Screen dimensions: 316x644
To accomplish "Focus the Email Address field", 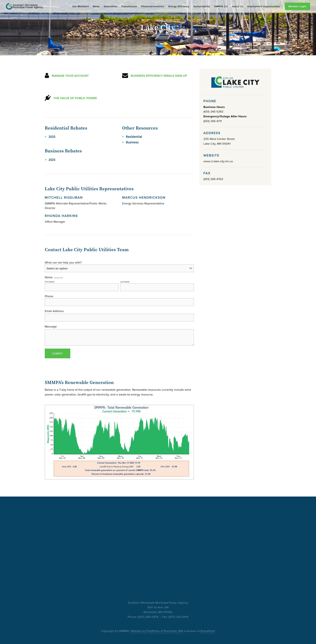I will (x=119, y=317).
